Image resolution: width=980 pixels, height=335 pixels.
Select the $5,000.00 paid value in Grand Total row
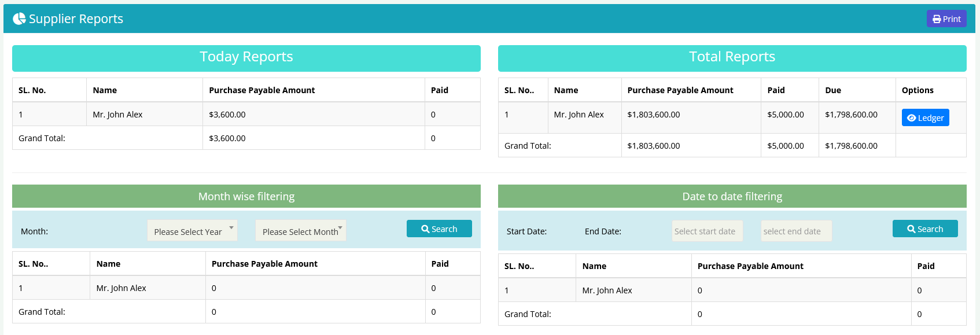click(x=785, y=146)
